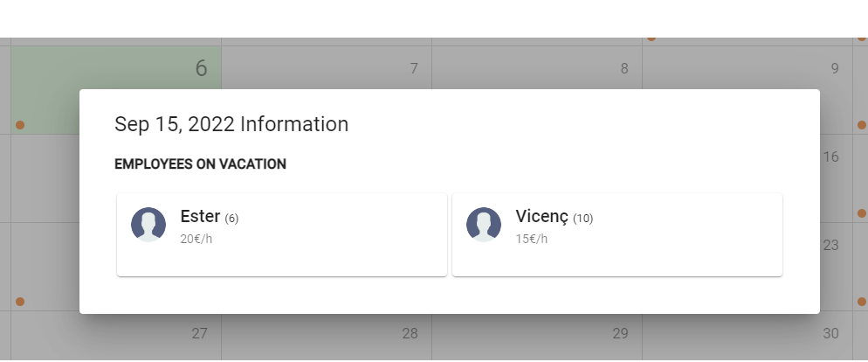Viewport: 868px width, 362px height.
Task: Open Ester's employee card
Action: 282,234
